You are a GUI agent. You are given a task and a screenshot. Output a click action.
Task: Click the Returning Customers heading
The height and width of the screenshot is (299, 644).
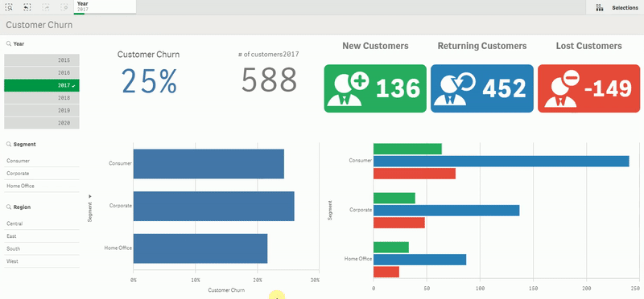[482, 46]
